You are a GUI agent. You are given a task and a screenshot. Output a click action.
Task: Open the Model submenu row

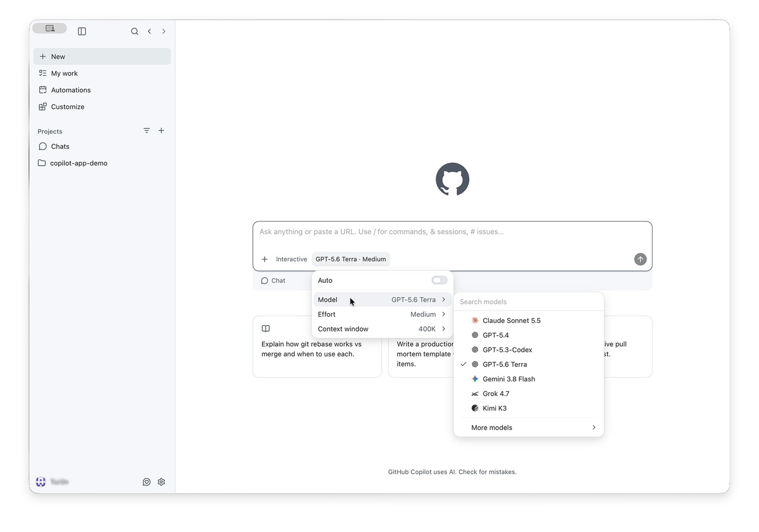382,299
